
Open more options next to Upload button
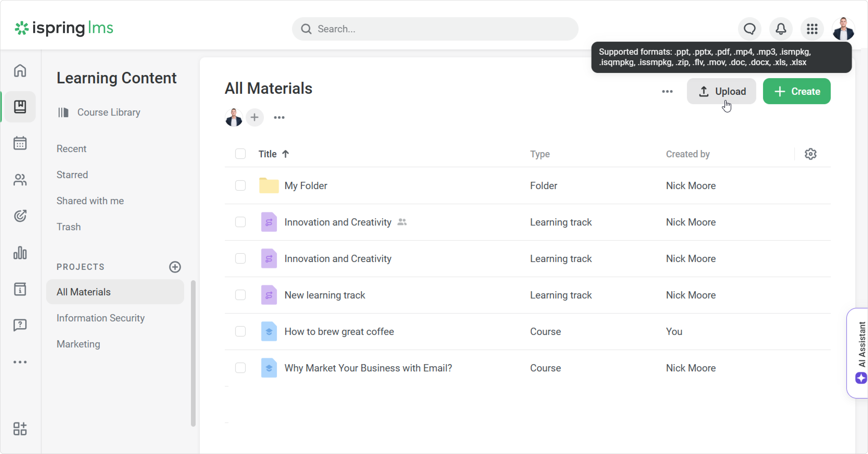click(667, 91)
